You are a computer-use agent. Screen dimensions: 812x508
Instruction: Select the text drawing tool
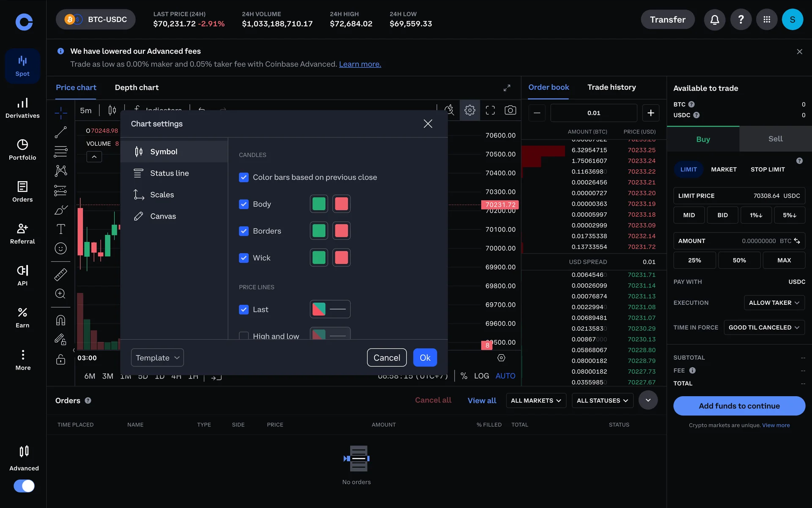[60, 229]
